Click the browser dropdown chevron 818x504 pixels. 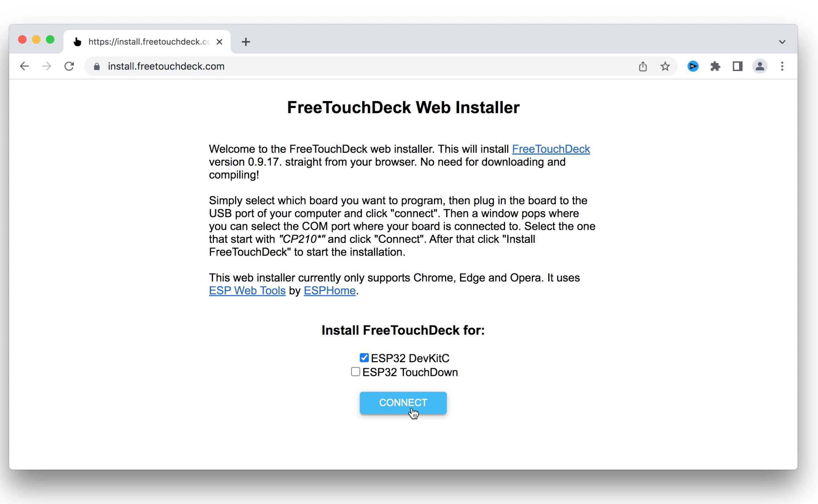(x=782, y=41)
